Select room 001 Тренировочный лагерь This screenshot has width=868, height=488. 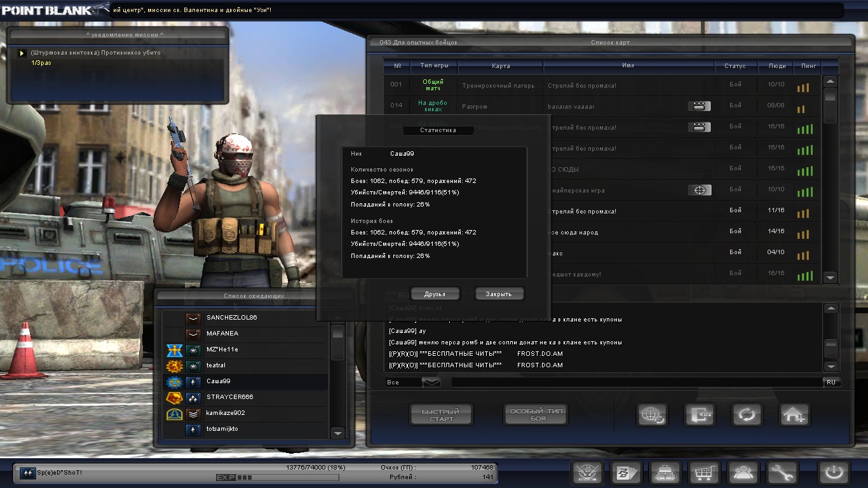(602, 85)
